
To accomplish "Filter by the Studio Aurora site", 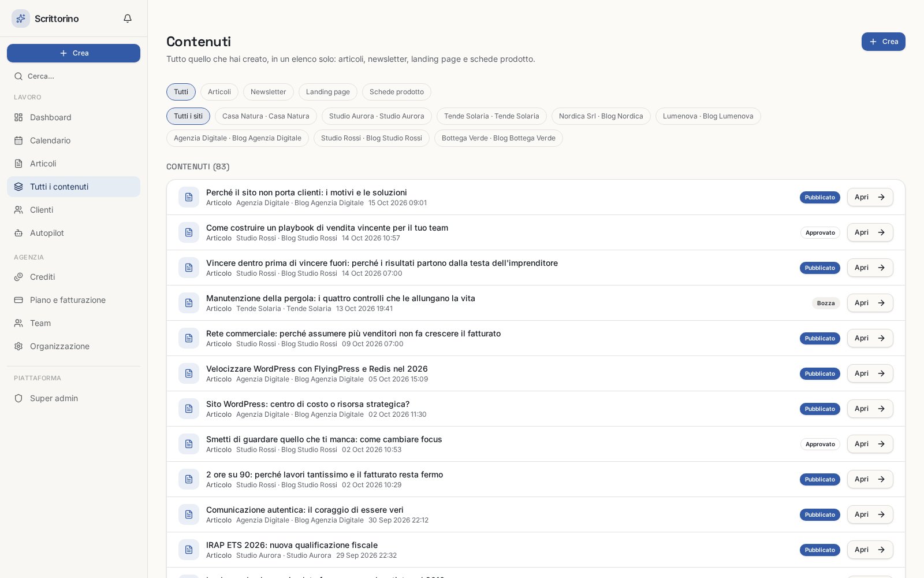I will click(x=377, y=116).
